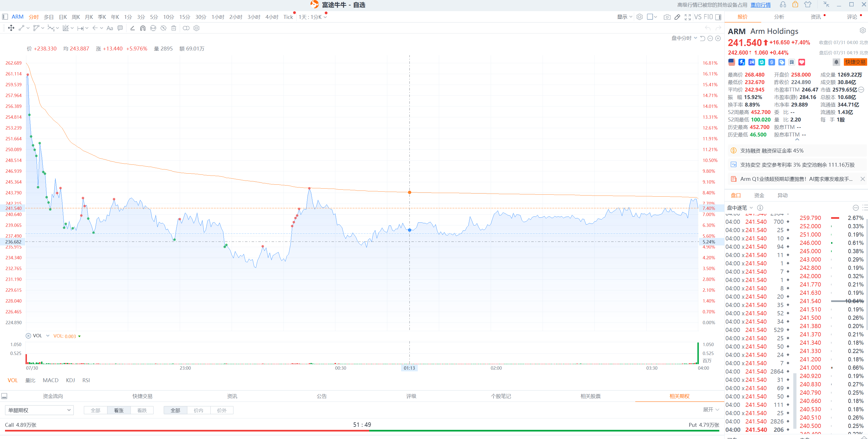
Task: Switch to the MACD indicator tab
Action: 50,380
